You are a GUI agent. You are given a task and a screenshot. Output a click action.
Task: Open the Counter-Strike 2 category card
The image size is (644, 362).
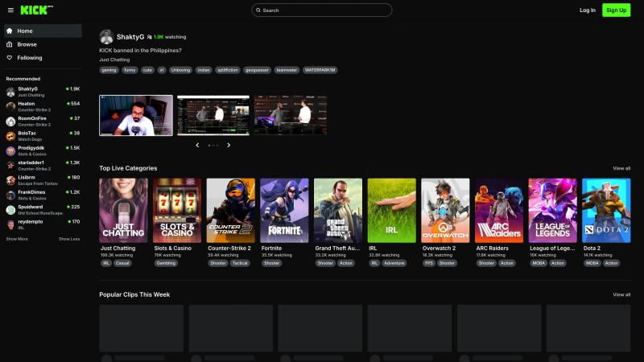click(230, 210)
